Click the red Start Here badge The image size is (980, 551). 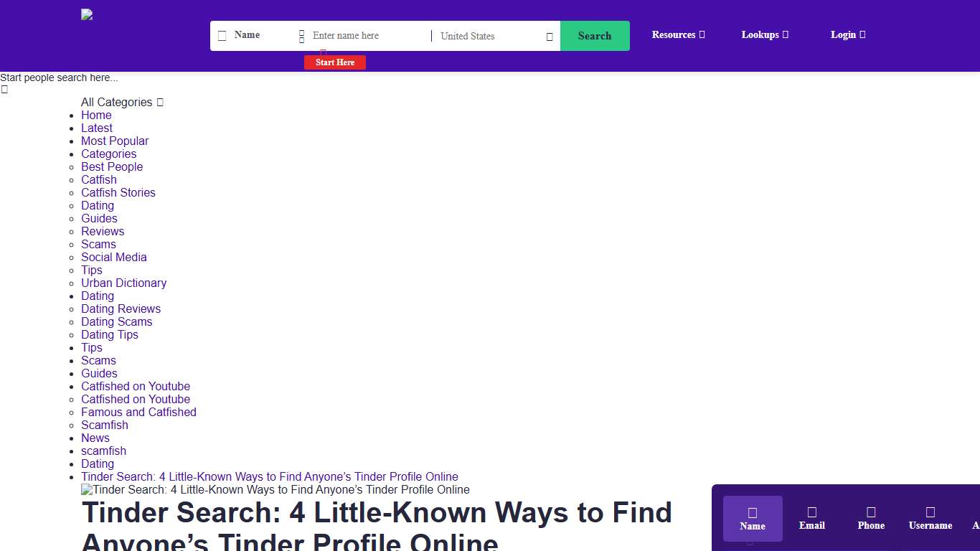334,62
